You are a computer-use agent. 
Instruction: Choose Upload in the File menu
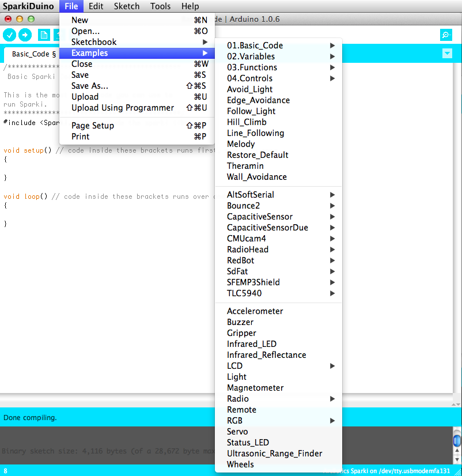pos(137,97)
